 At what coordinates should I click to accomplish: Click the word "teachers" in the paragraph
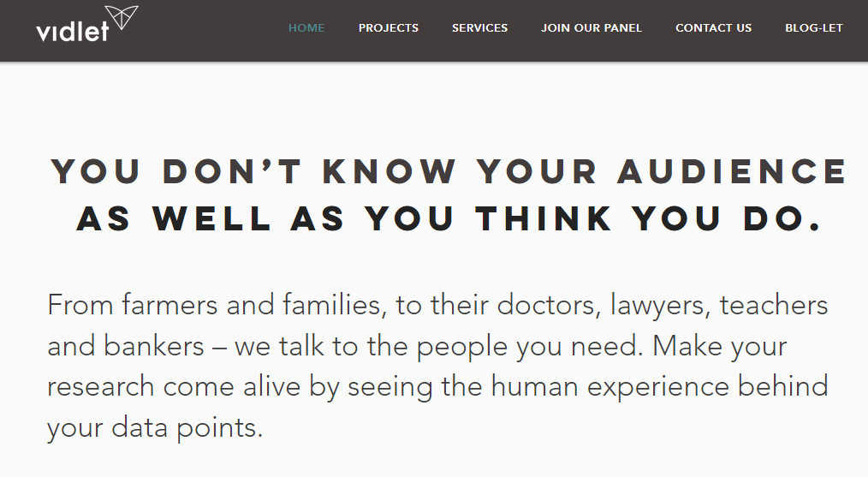[x=774, y=305]
